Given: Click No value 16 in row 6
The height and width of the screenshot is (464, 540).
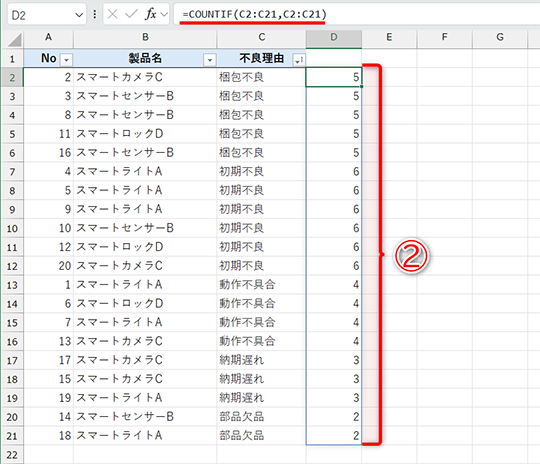Looking at the screenshot, I should coord(65,153).
